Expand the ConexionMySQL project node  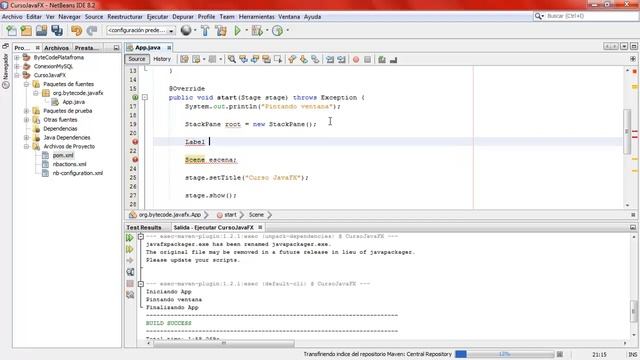point(17,67)
